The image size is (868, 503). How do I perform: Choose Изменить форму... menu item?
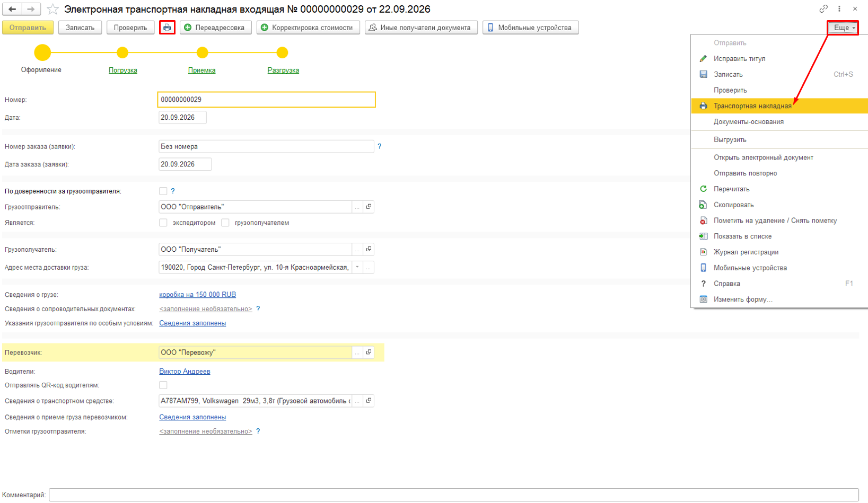coord(779,299)
